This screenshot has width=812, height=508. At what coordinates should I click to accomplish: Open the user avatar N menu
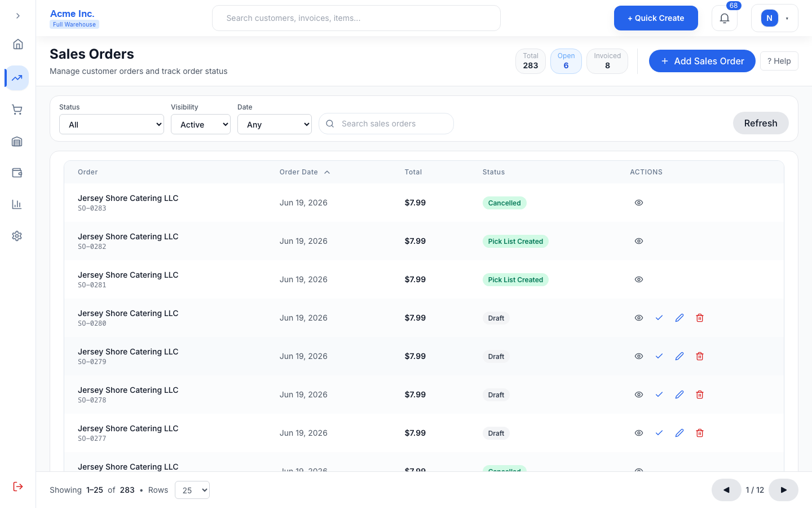(x=775, y=18)
